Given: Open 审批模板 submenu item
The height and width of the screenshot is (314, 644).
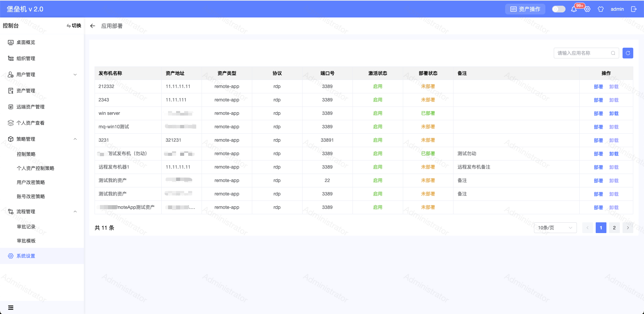Looking at the screenshot, I should 26,241.
